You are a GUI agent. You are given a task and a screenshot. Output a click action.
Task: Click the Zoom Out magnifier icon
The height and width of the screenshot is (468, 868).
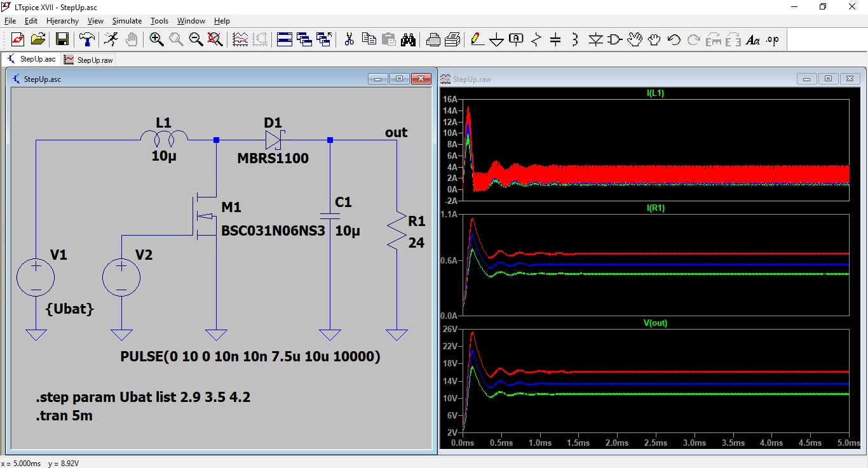click(x=196, y=39)
